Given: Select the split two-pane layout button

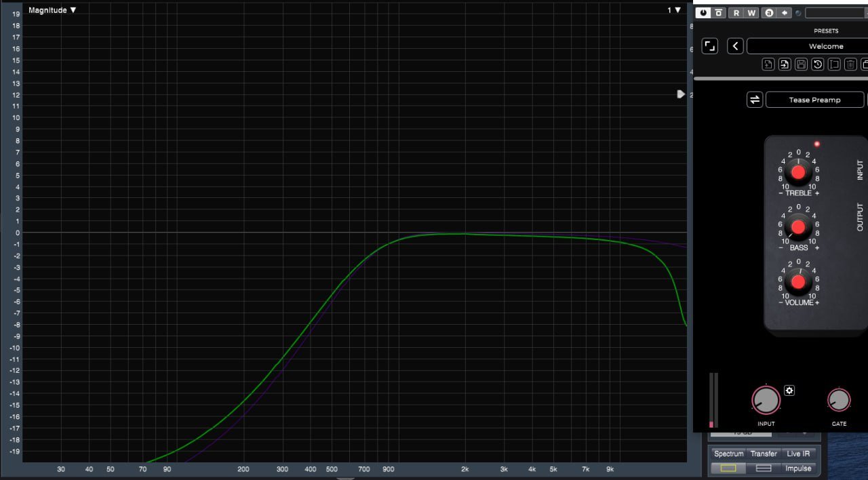Looking at the screenshot, I should click(764, 468).
